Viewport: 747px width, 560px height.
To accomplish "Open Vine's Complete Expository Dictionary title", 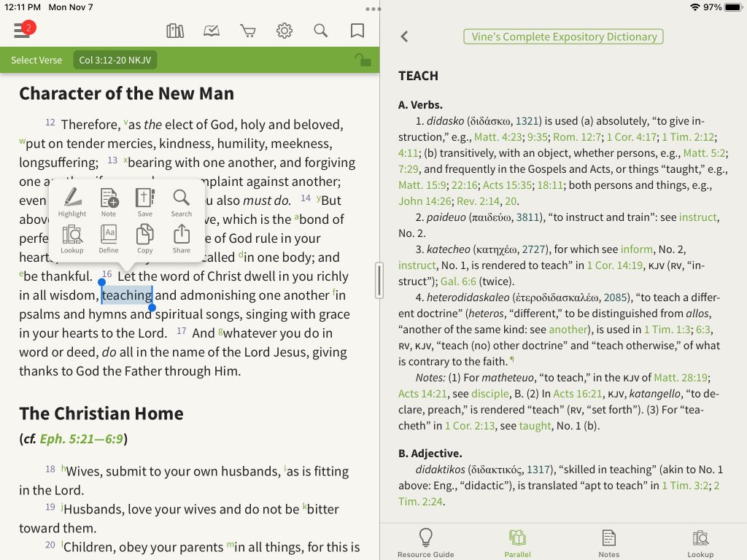I will coord(564,36).
